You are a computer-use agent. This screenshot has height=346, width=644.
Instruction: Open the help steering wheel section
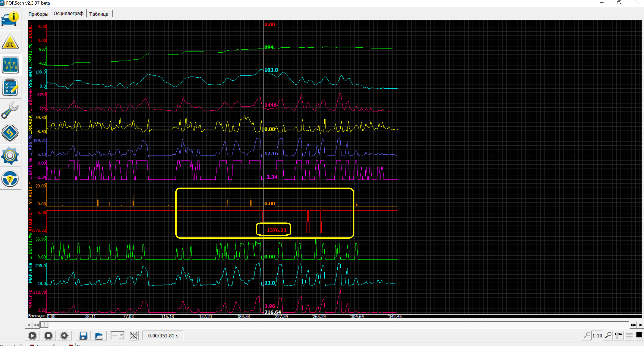click(10, 178)
